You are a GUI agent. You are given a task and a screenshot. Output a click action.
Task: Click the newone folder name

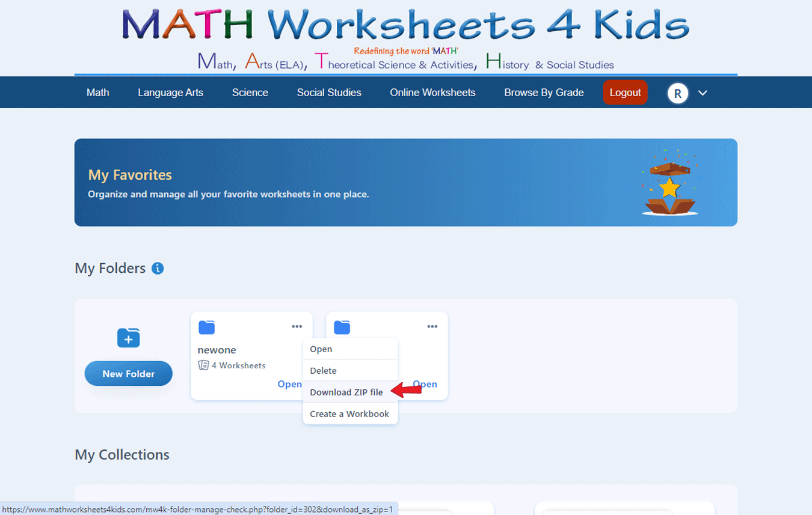(217, 350)
